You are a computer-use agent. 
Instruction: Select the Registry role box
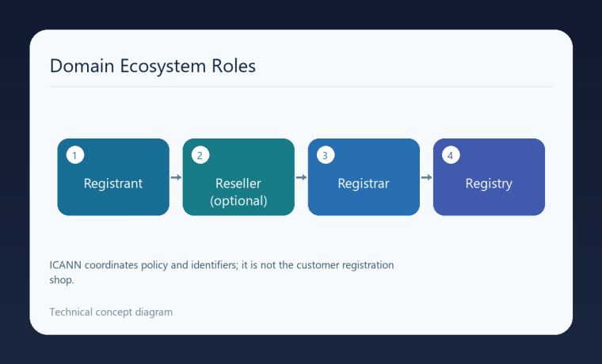(490, 177)
